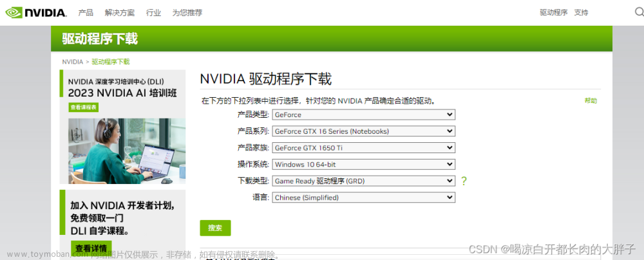Click the 查看详情 button
This screenshot has height=260, width=644.
pos(91,248)
